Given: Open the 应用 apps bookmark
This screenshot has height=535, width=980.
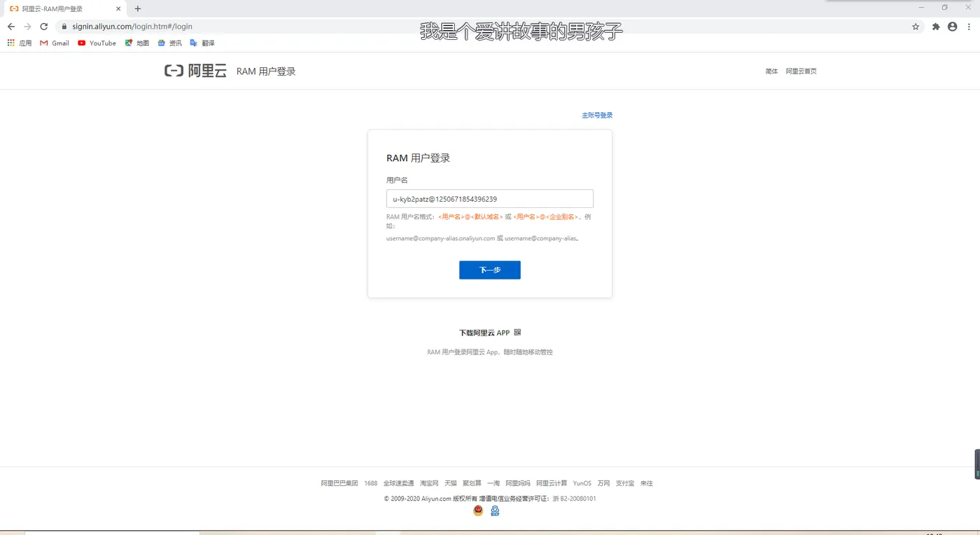Looking at the screenshot, I should point(20,43).
